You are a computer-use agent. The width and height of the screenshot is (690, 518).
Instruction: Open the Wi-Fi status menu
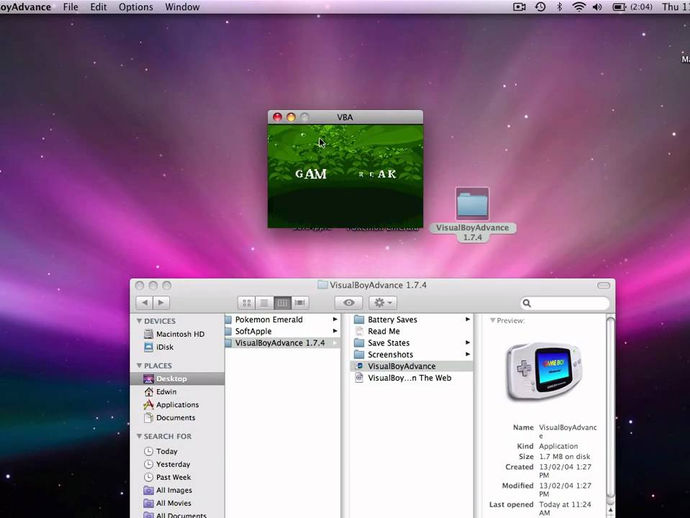pos(579,7)
